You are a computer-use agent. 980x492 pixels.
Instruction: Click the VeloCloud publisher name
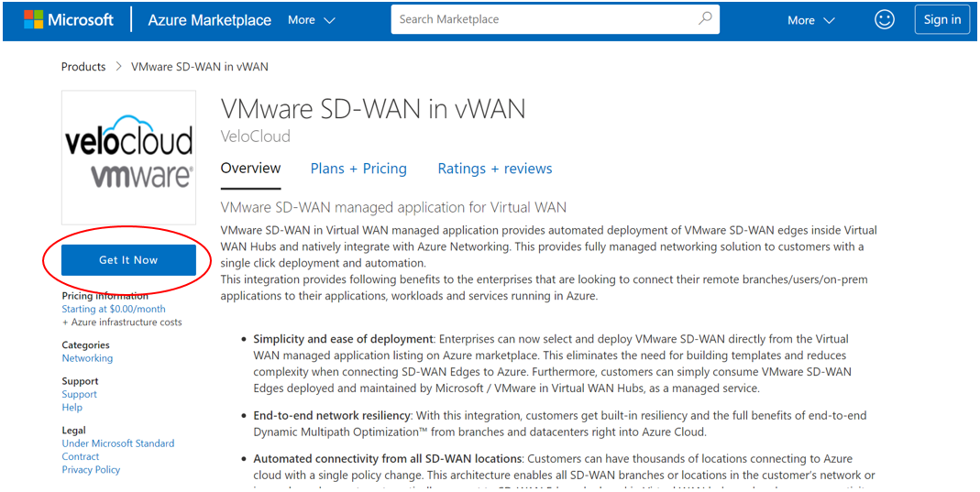tap(256, 137)
